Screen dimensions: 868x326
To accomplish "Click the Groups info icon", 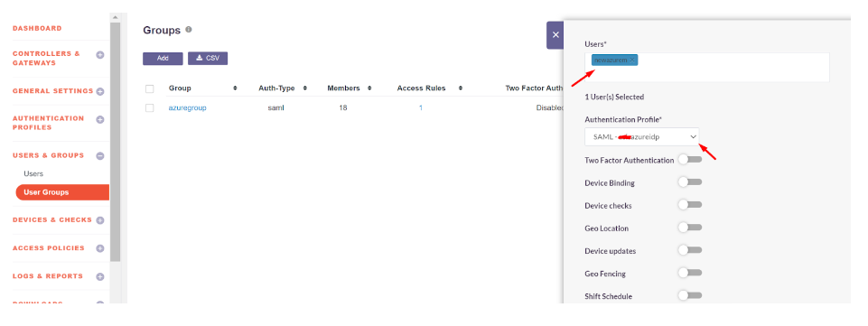I will coord(189,30).
